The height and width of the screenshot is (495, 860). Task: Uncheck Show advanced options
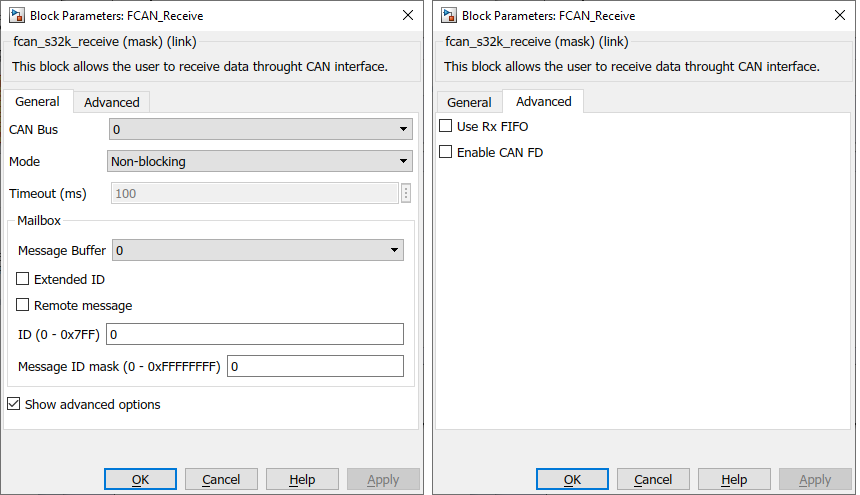pyautogui.click(x=13, y=405)
